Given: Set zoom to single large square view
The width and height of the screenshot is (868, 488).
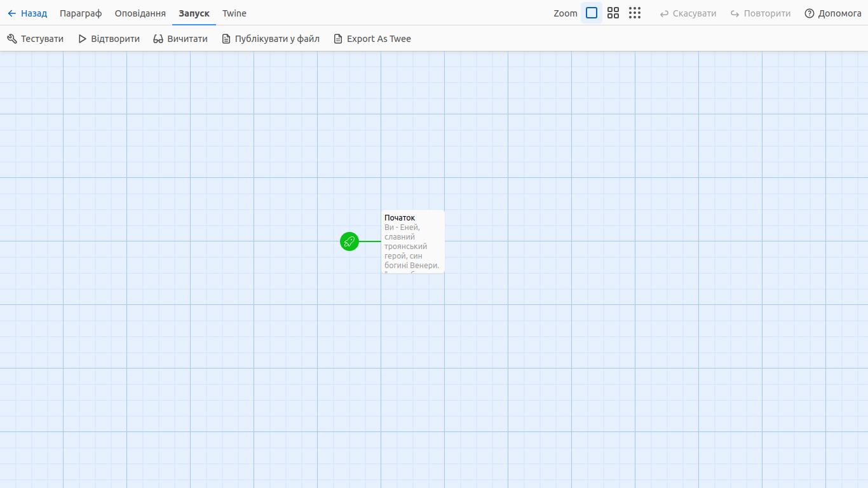Looking at the screenshot, I should (592, 13).
